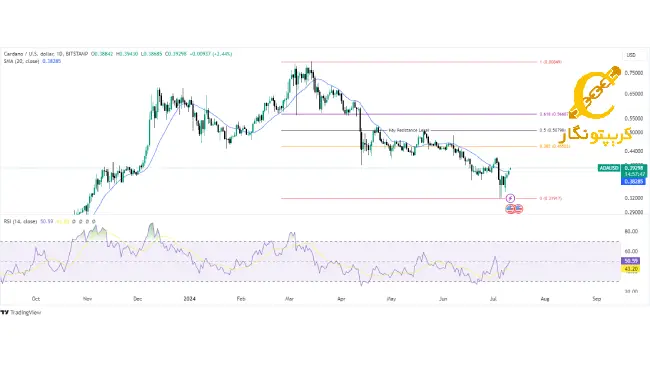This screenshot has width=650, height=365.
Task: Click the Nov label on time axis
Action: coord(87,299)
